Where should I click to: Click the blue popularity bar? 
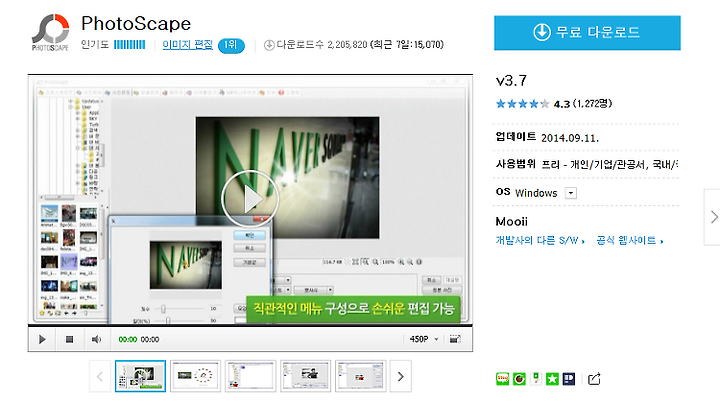coord(129,45)
